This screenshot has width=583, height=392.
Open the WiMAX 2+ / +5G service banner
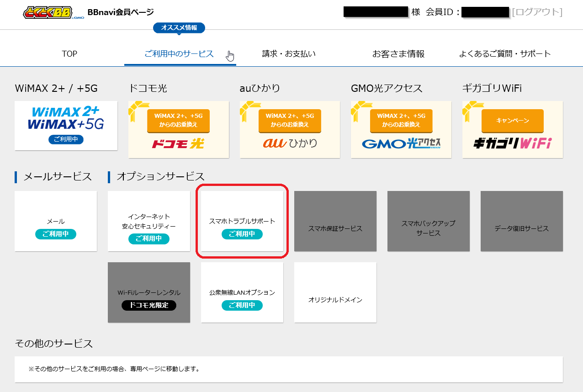pos(66,126)
